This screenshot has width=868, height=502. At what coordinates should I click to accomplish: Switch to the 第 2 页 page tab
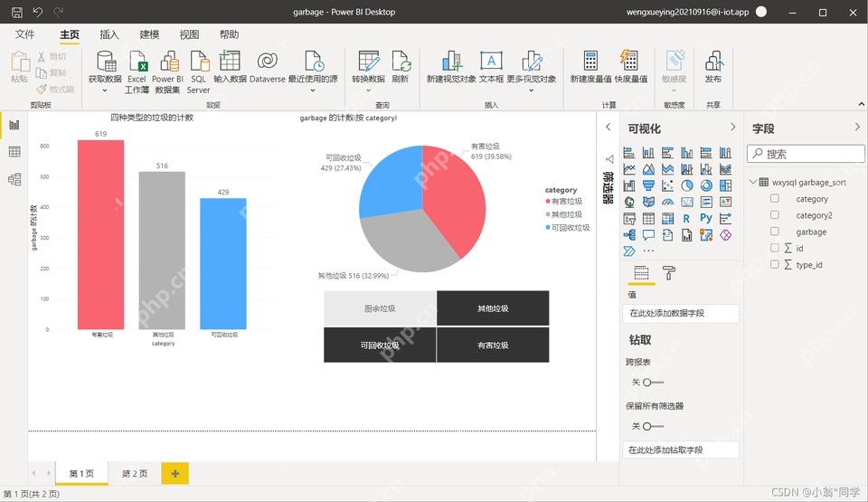coord(135,474)
